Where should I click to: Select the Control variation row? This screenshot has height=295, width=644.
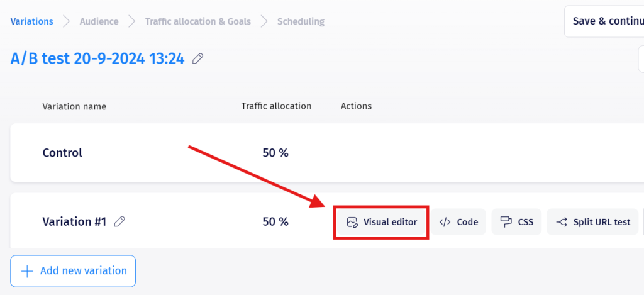(x=62, y=153)
